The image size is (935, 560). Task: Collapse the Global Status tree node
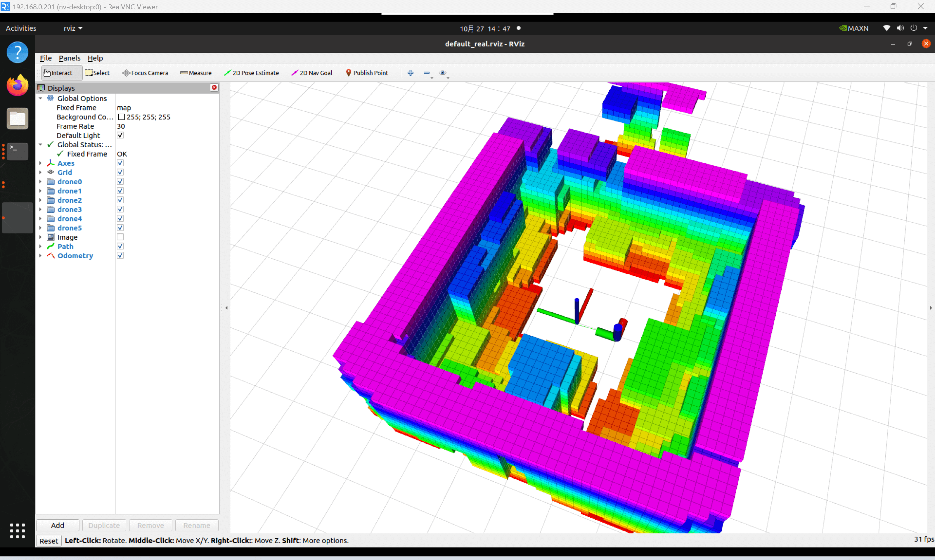[40, 145]
